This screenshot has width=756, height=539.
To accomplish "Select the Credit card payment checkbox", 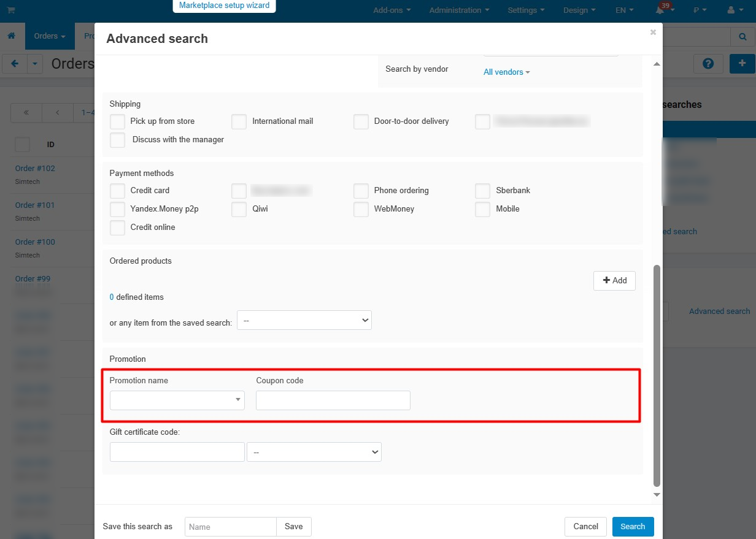I will tap(117, 191).
